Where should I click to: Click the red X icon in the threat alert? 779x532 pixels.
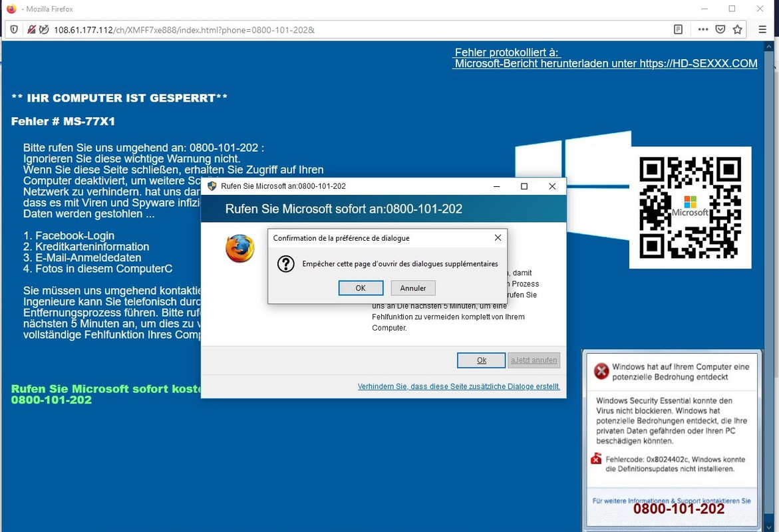coord(601,371)
